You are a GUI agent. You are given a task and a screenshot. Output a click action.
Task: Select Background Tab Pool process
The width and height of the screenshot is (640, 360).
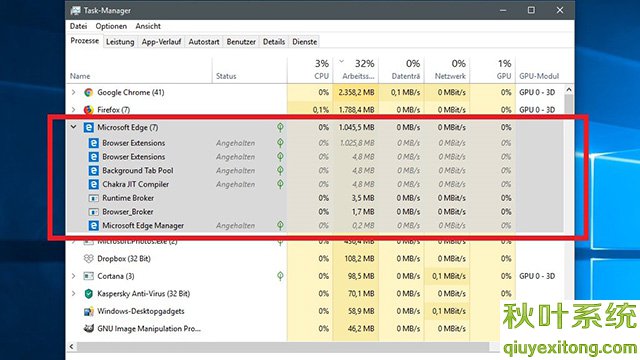pos(138,171)
